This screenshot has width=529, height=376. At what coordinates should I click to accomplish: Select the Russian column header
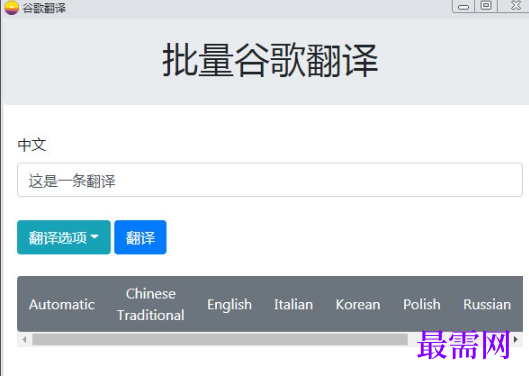tap(487, 304)
